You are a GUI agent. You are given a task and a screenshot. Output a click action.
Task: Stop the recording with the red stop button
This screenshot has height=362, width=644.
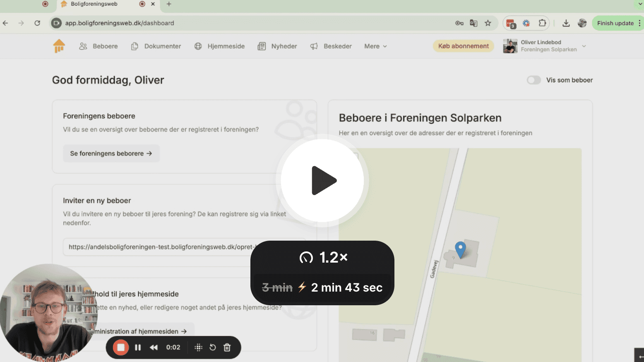click(121, 348)
